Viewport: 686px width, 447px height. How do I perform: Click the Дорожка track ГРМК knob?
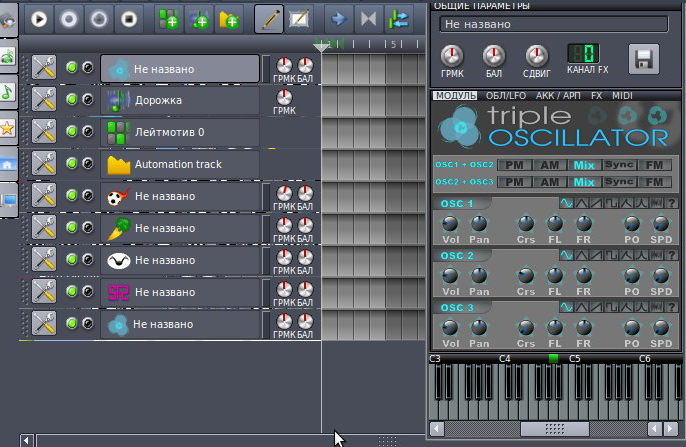point(284,97)
